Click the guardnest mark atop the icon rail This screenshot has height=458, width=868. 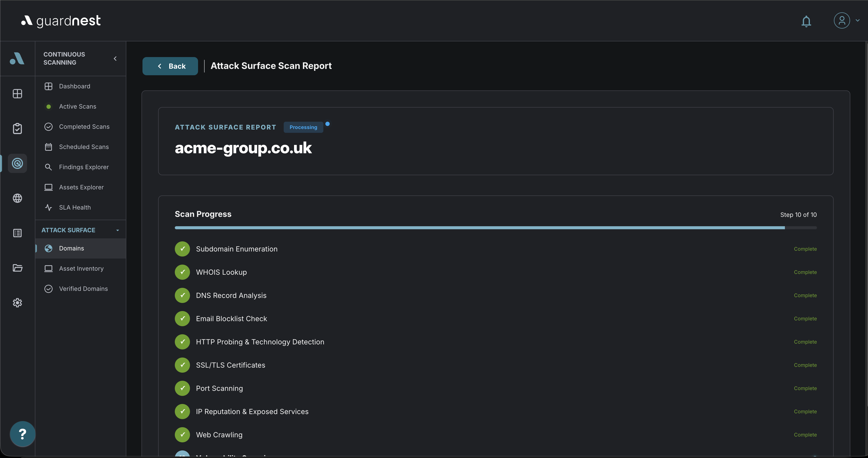[17, 58]
